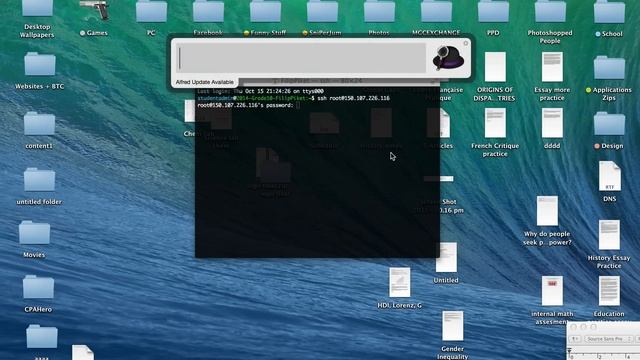The image size is (640, 360).
Task: Select the dddd document
Action: [552, 123]
